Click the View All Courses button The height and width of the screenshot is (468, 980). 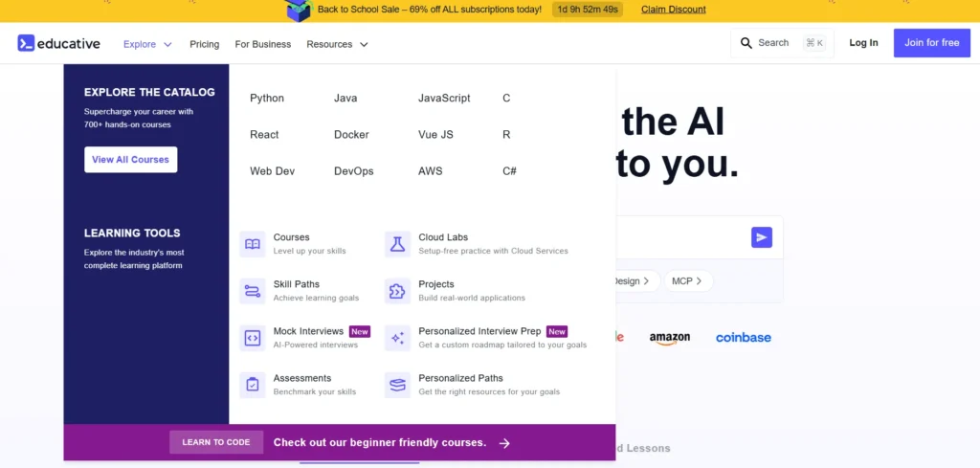[130, 160]
